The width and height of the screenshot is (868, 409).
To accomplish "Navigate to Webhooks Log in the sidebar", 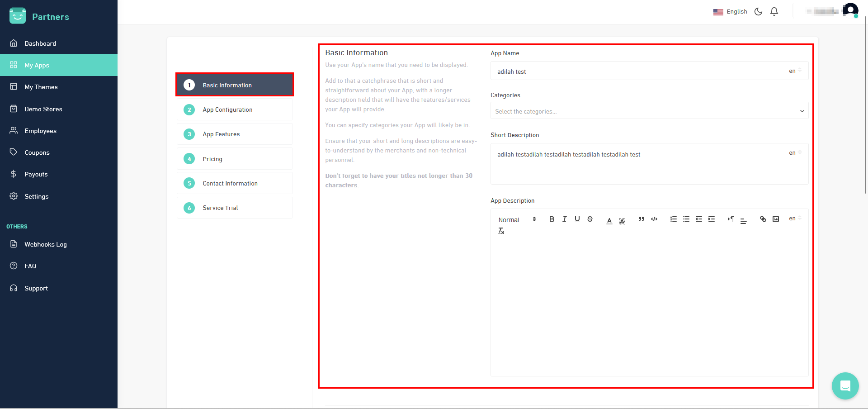I will click(x=45, y=244).
